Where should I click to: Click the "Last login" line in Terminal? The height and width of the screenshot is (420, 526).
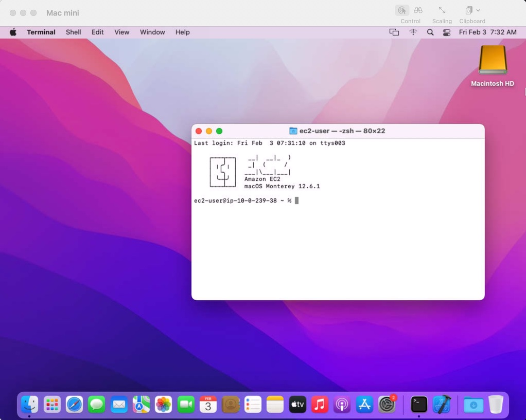pyautogui.click(x=270, y=143)
